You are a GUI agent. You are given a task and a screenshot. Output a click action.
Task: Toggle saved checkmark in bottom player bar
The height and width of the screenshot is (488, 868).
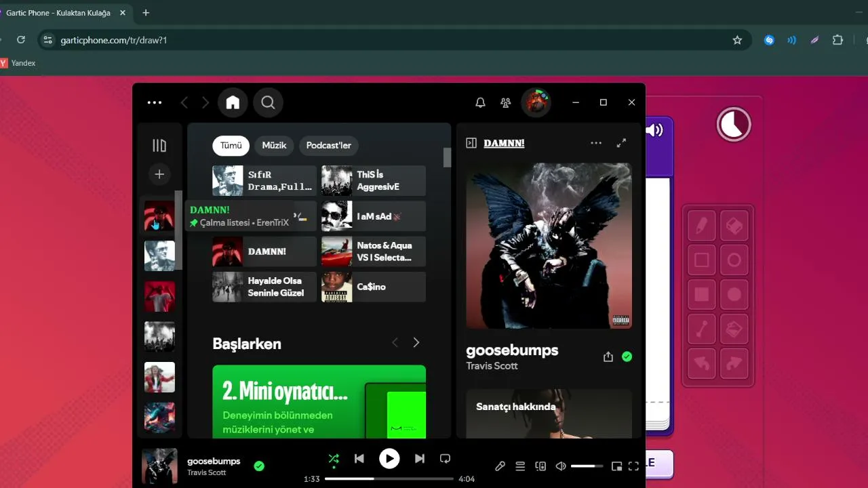click(x=259, y=466)
